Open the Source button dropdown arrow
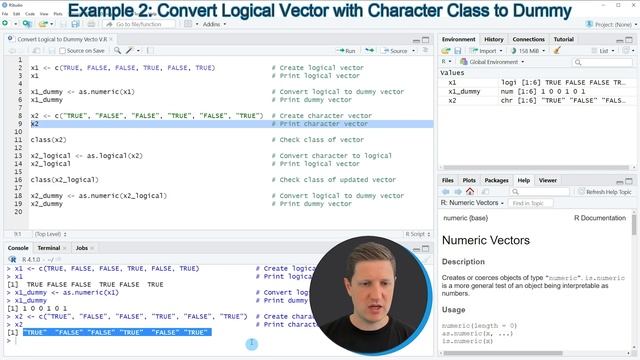The image size is (640, 360). click(x=413, y=51)
